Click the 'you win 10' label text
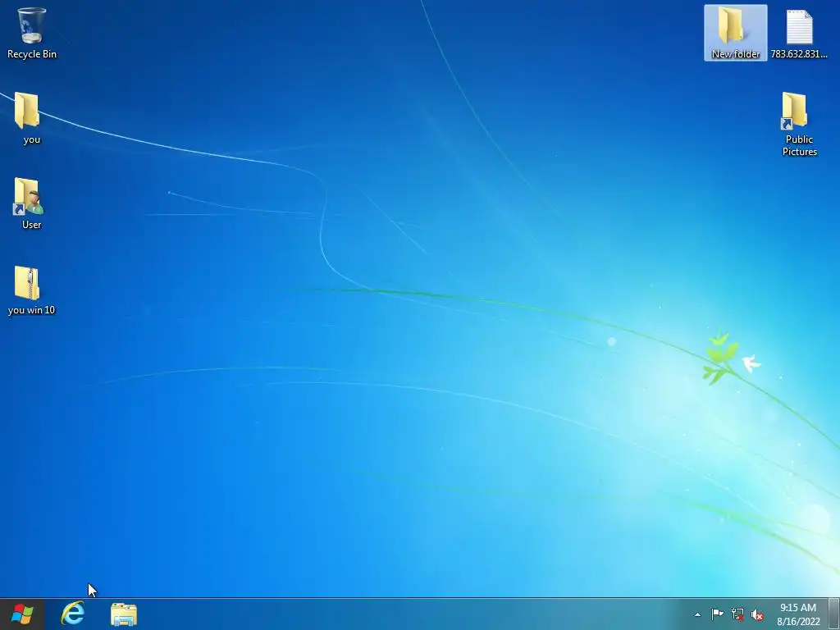Viewport: 840px width, 630px height. click(x=32, y=310)
